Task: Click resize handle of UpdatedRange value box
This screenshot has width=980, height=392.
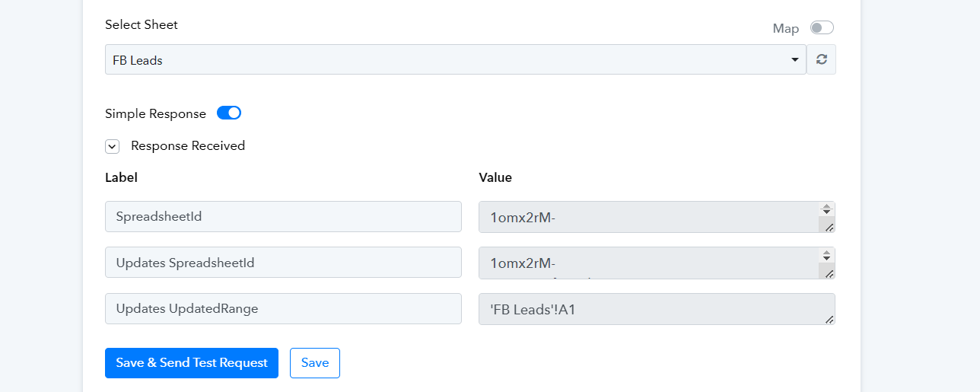Action: tap(829, 319)
